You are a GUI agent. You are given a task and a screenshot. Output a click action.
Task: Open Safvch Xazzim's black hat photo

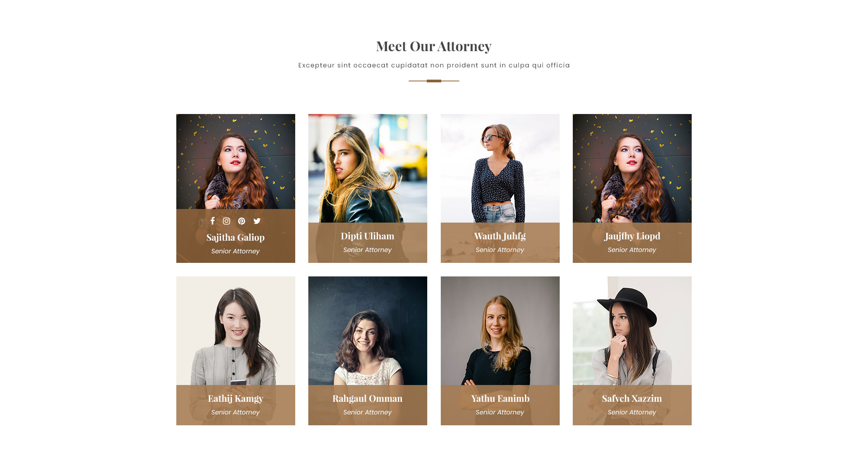[632, 331]
